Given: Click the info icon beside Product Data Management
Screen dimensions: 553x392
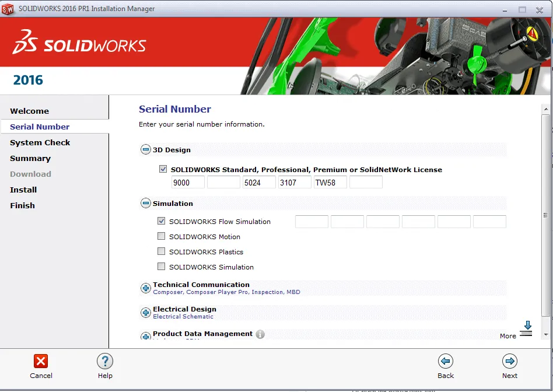Looking at the screenshot, I should (x=261, y=334).
